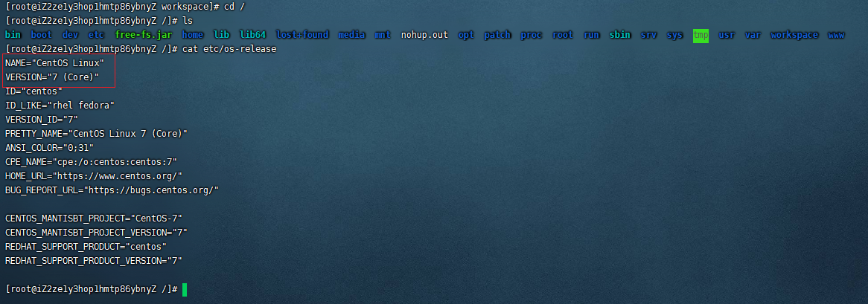Screen dimensions: 868x304
Task: Click the 'workspace' directory in ls output
Action: (x=794, y=35)
